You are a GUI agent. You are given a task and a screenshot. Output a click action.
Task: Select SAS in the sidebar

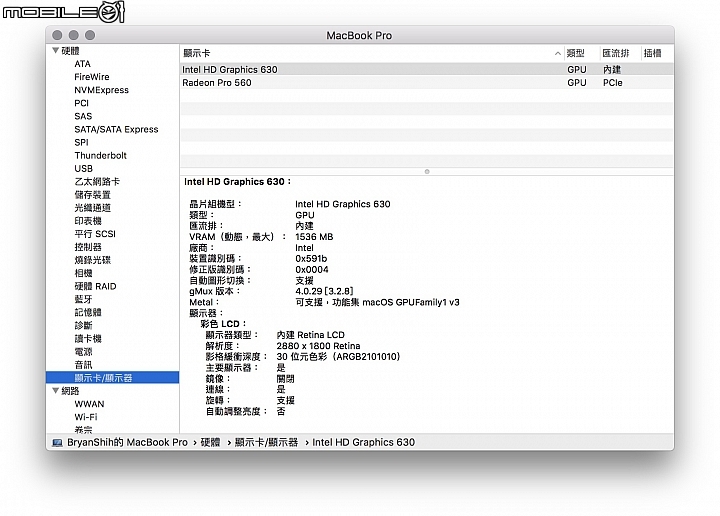[83, 116]
